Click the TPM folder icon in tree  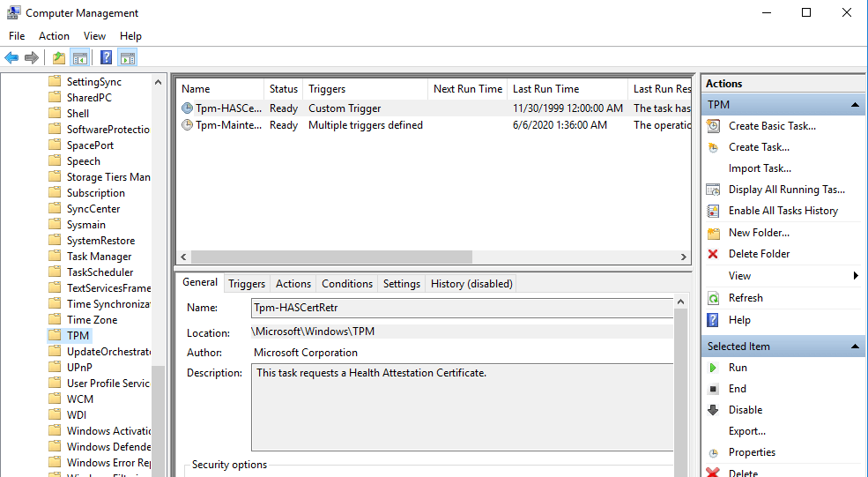click(55, 336)
